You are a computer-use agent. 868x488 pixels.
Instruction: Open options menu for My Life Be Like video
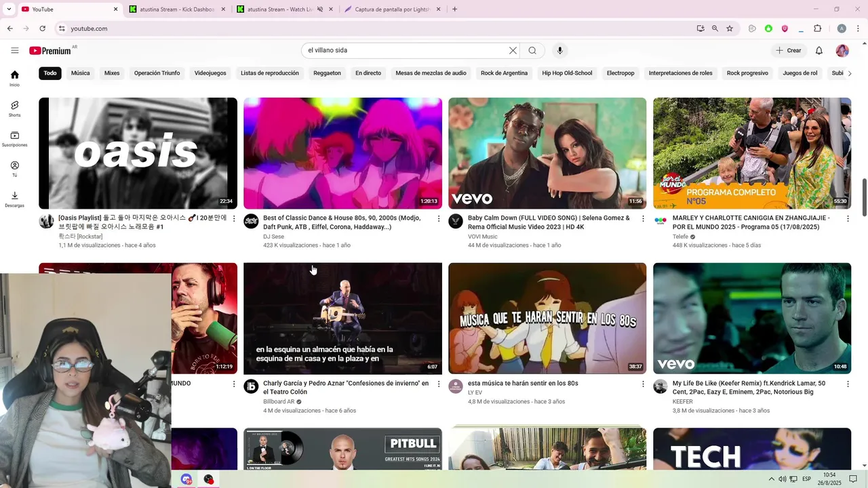(x=848, y=384)
